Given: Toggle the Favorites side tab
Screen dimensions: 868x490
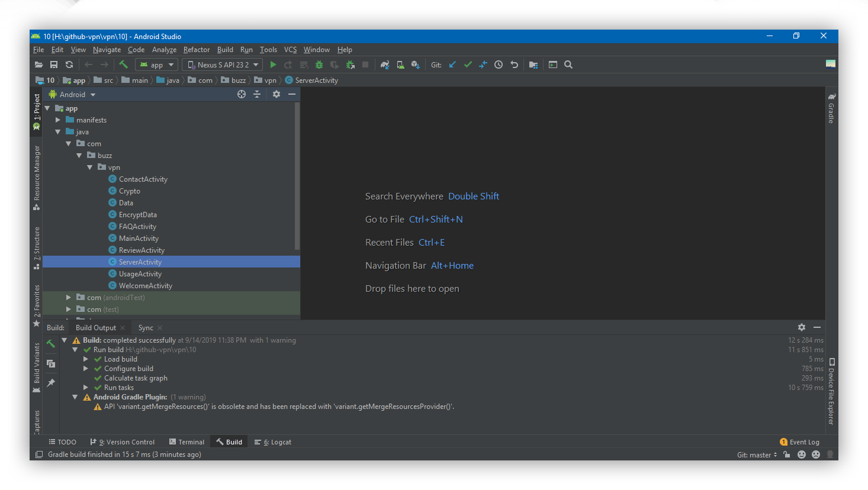Looking at the screenshot, I should click(37, 305).
